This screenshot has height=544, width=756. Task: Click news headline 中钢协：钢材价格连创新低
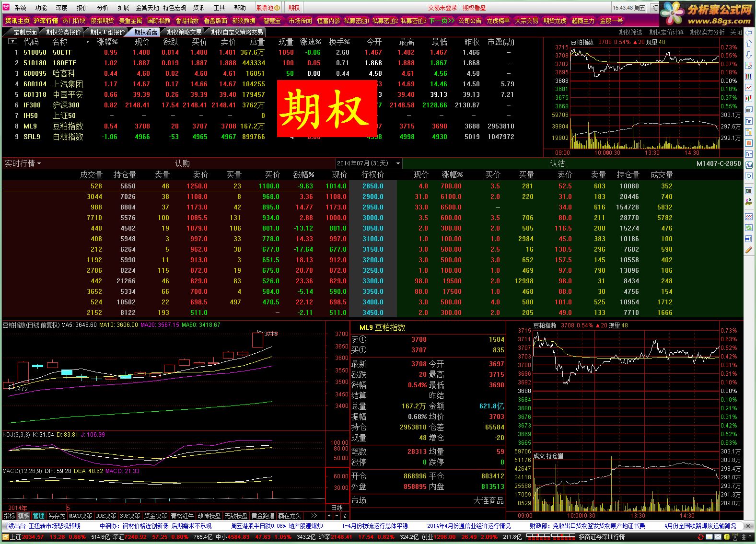coord(135,526)
